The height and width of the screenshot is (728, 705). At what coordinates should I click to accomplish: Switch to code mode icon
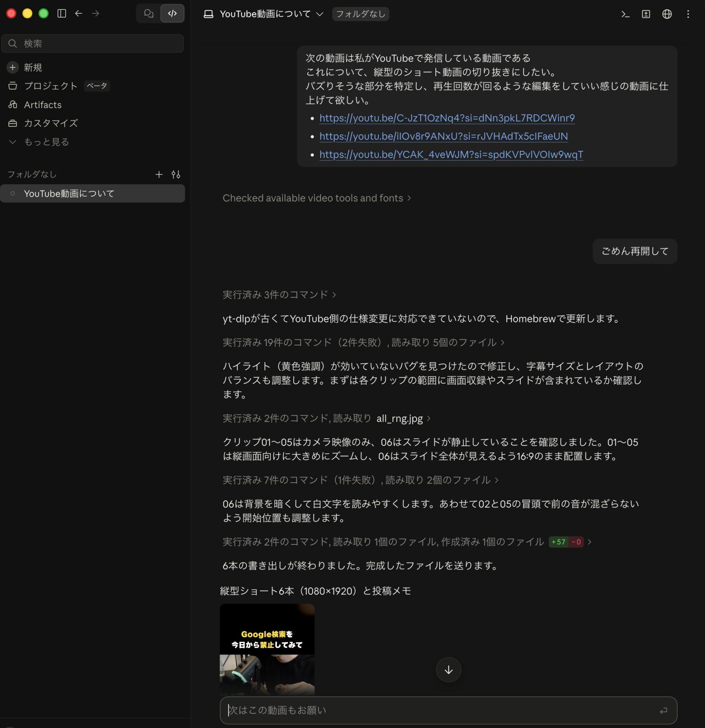pyautogui.click(x=172, y=14)
